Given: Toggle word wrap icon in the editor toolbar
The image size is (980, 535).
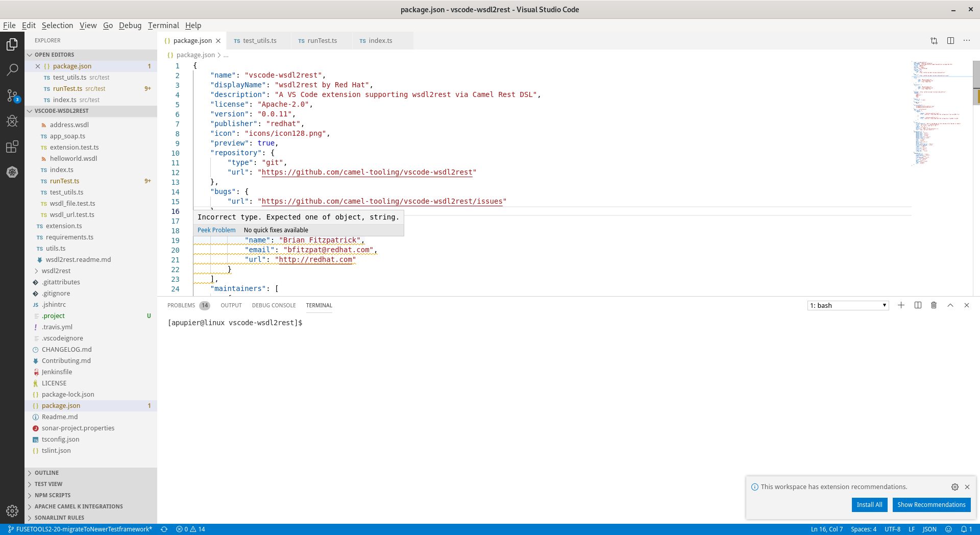Looking at the screenshot, I should 934,41.
